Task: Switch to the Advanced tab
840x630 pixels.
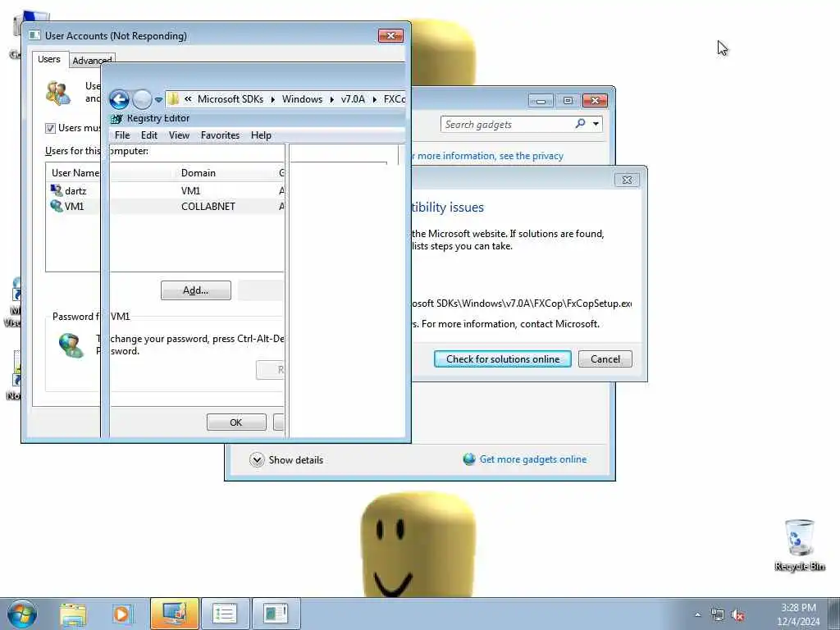Action: (92, 61)
